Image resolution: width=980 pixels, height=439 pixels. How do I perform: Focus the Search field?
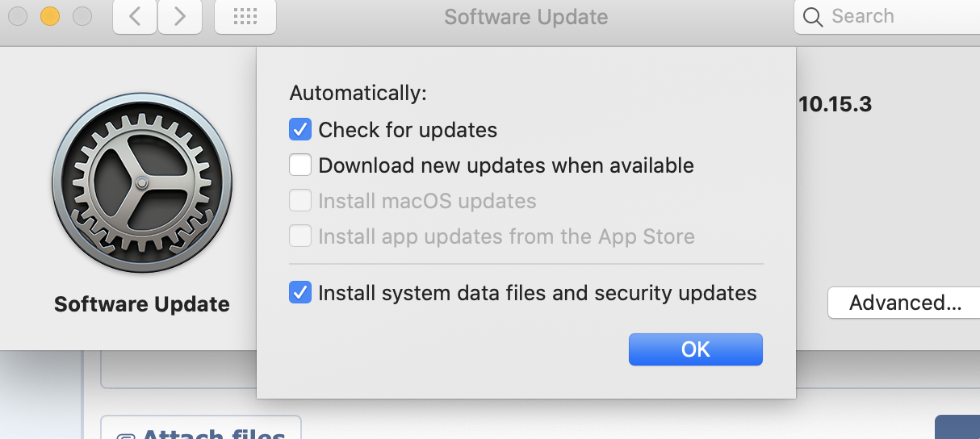(887, 17)
